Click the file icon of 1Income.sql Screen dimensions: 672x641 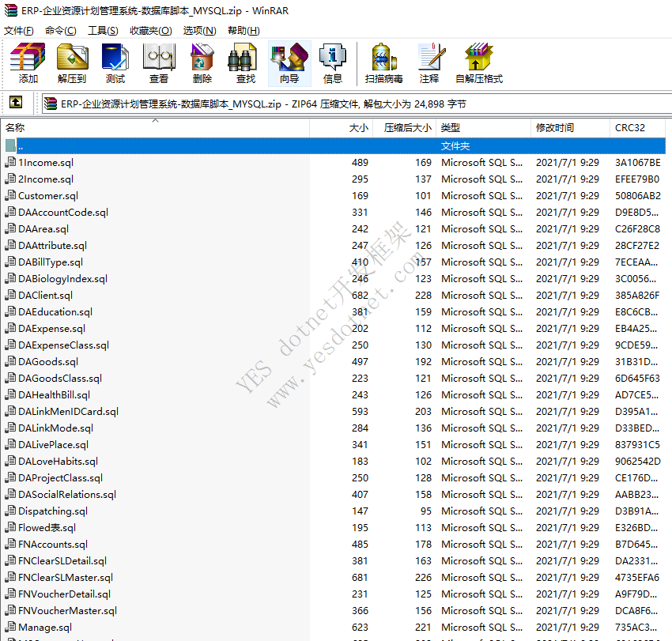point(9,162)
